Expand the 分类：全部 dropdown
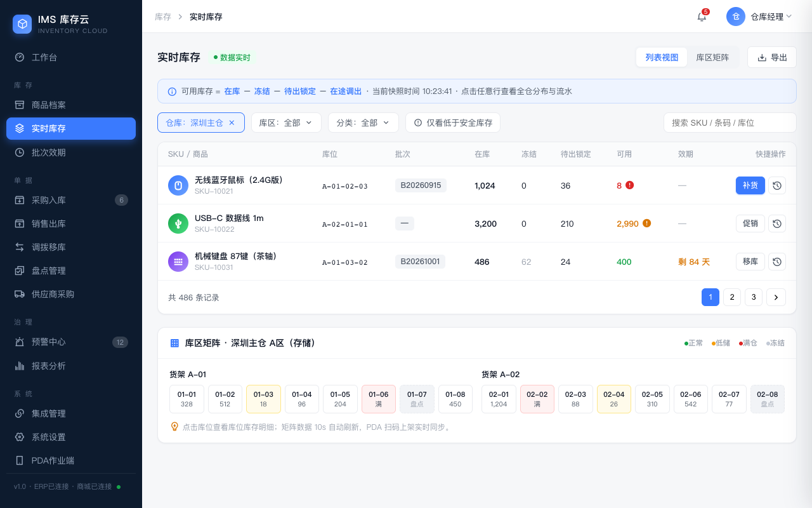 363,123
